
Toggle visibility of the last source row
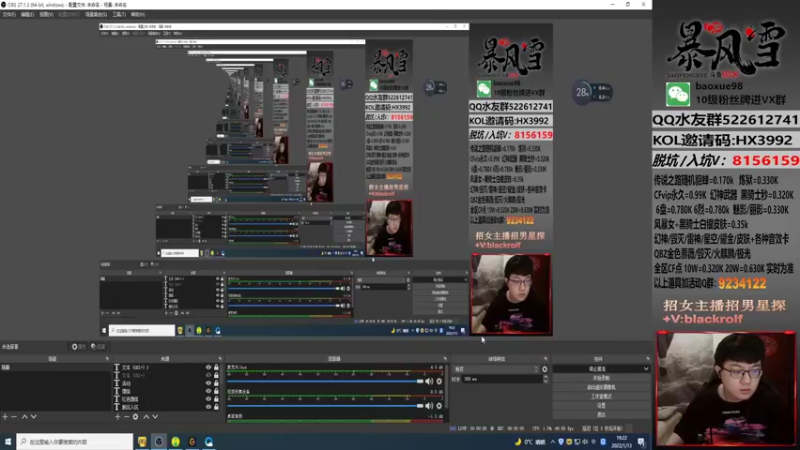208,407
